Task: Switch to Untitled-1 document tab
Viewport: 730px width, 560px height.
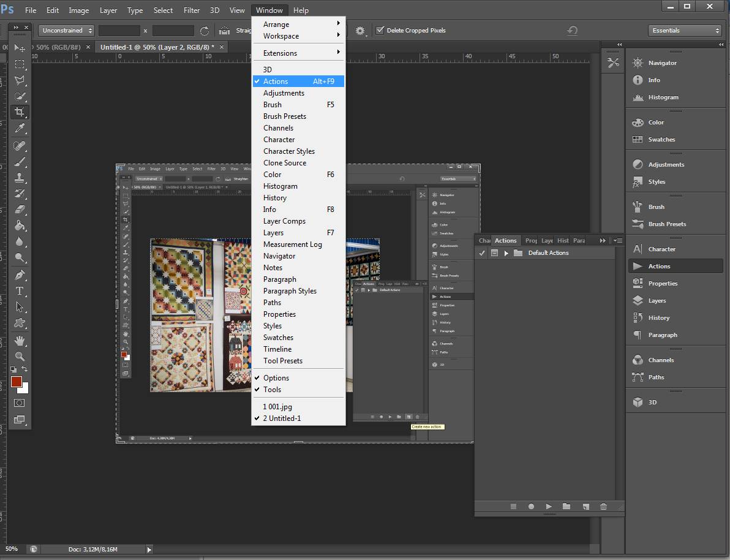Action: point(157,47)
